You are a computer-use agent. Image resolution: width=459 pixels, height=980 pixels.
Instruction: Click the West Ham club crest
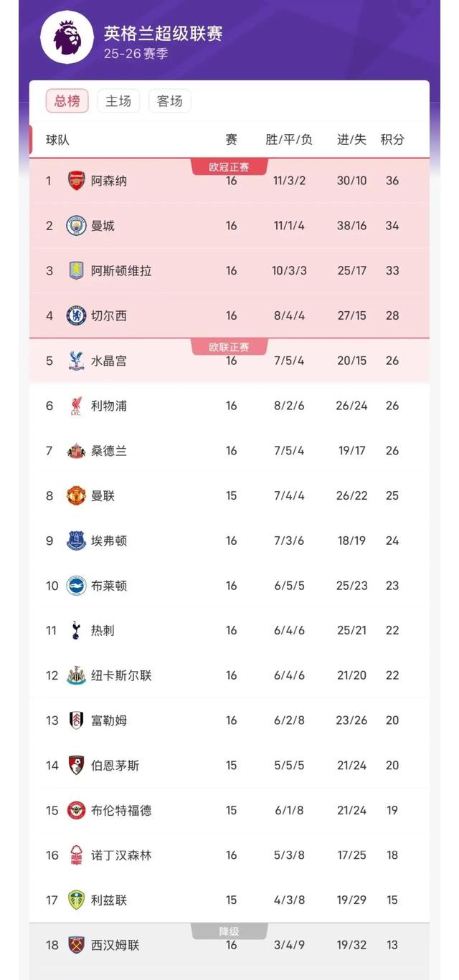[76, 945]
